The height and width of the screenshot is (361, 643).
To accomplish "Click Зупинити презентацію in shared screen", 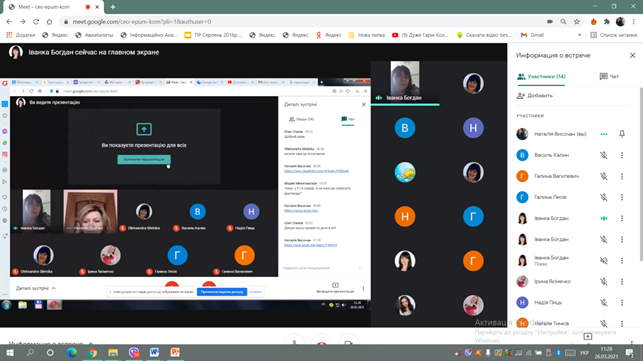I will pos(144,159).
